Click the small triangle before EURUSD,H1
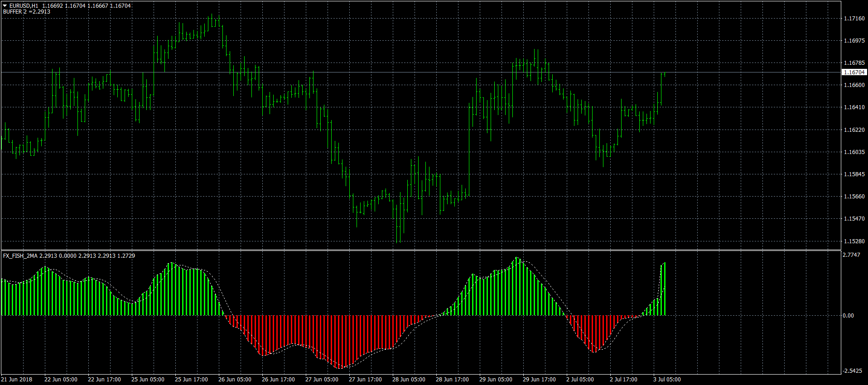The height and width of the screenshot is (385, 868). point(5,5)
